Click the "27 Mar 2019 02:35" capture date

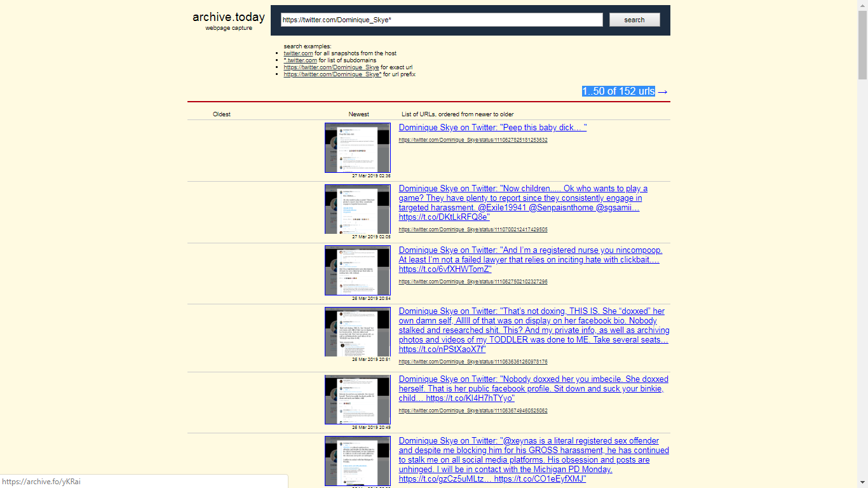coord(372,176)
